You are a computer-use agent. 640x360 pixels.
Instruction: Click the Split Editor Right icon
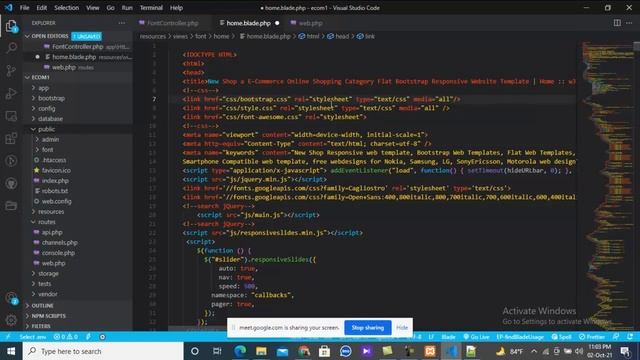coord(617,23)
